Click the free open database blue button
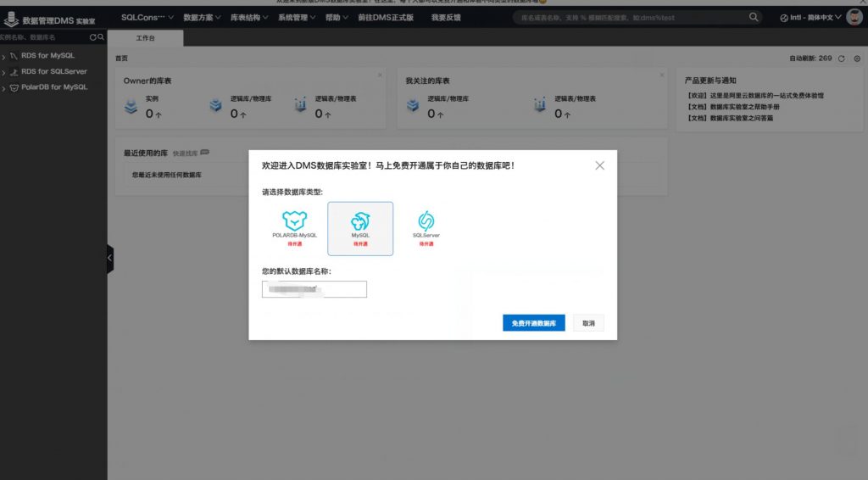The width and height of the screenshot is (868, 480). 534,323
